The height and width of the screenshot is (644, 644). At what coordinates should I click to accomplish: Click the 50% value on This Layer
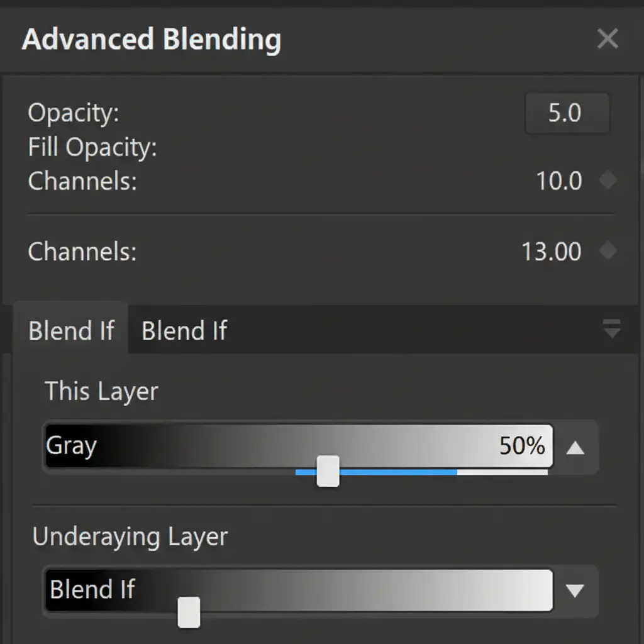tap(522, 447)
